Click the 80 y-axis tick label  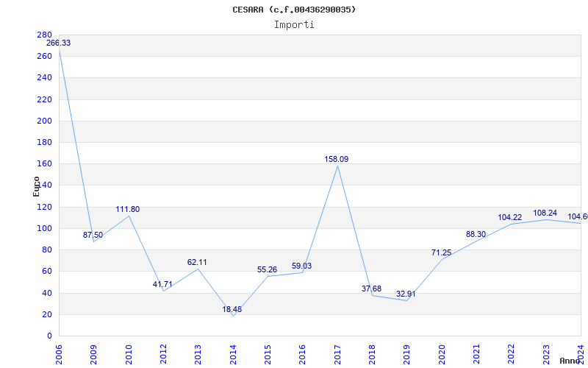click(46, 250)
